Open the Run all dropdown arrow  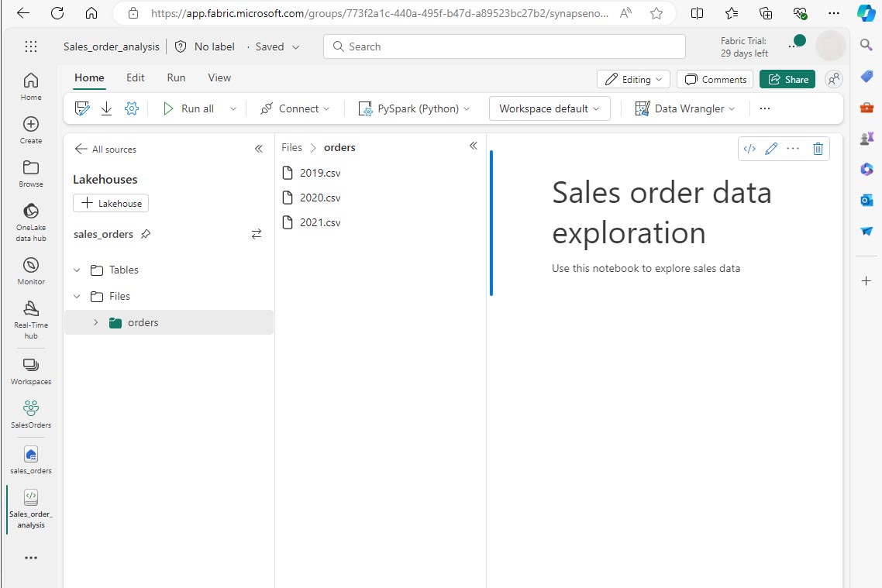233,109
